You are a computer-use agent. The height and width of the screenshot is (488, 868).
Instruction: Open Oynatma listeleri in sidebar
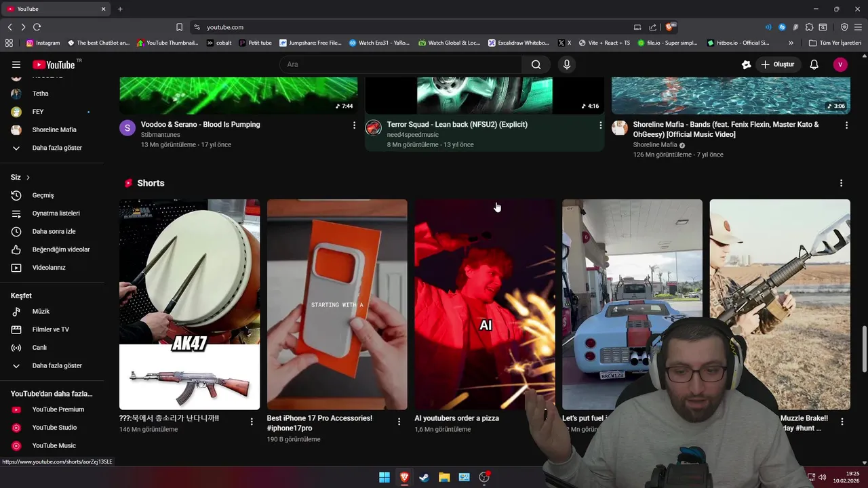[x=52, y=213]
